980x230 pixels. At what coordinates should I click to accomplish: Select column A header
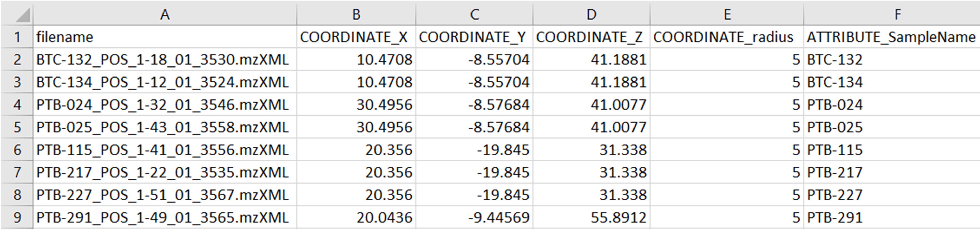(x=164, y=14)
